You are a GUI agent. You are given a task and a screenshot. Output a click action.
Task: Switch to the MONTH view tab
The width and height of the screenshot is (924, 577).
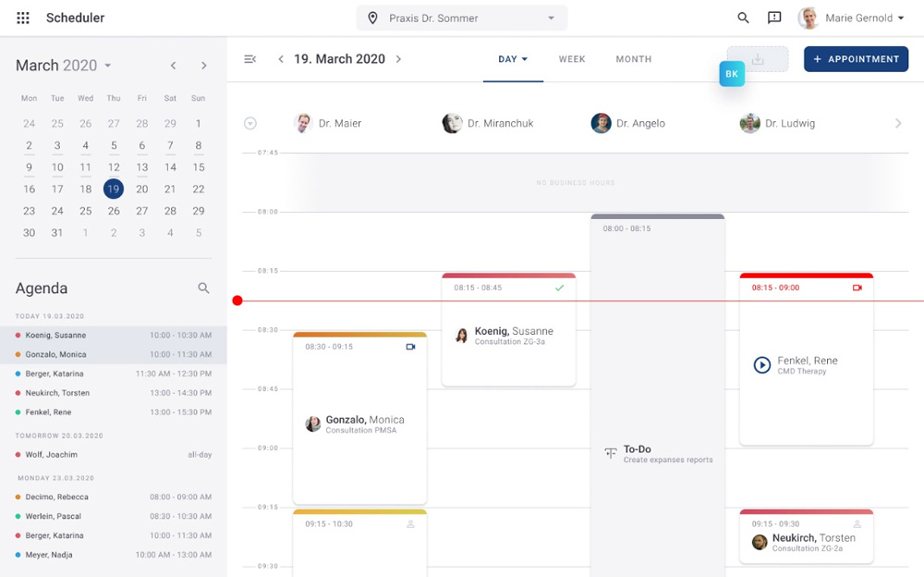pos(634,59)
